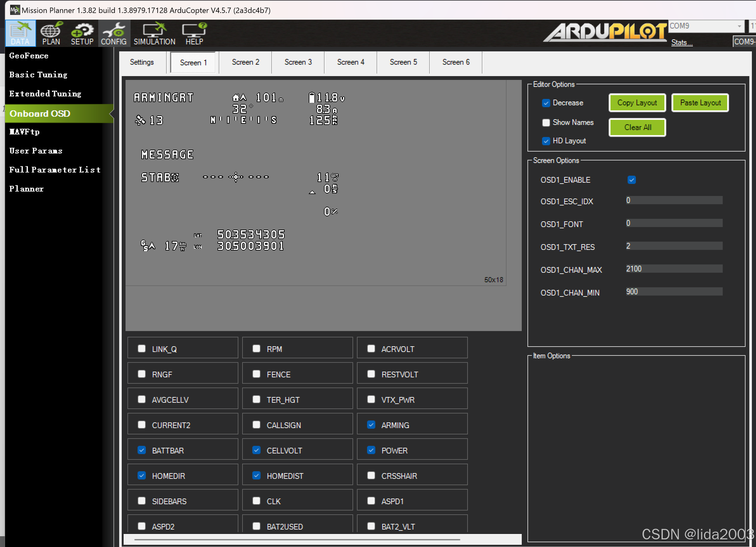Select the latitude value in OSD preview
The image size is (756, 547).
(251, 234)
